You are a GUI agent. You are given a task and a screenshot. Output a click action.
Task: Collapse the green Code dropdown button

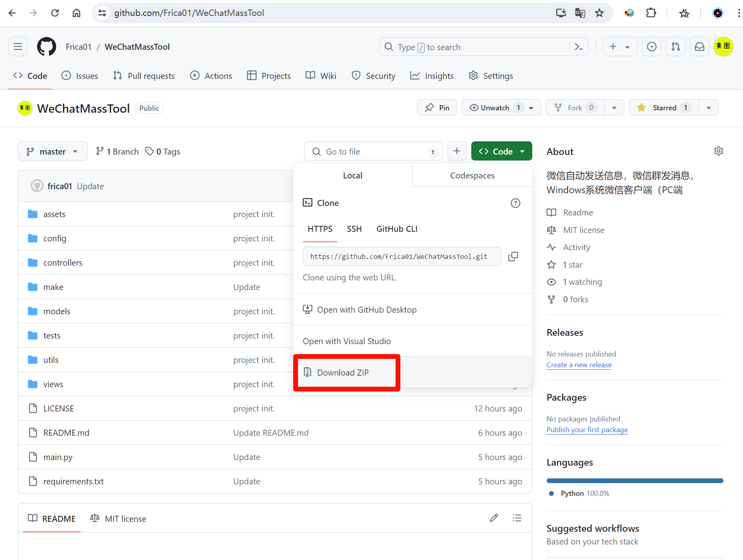tap(502, 151)
